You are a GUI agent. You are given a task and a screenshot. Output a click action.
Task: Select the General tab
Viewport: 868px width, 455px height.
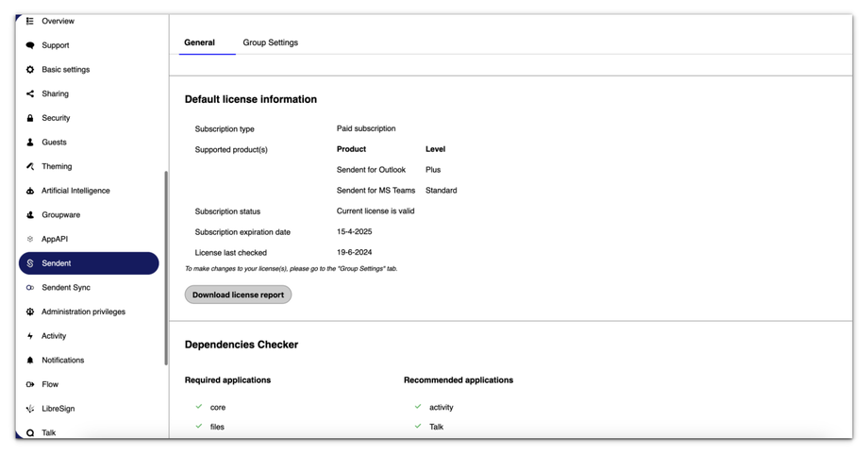click(200, 42)
